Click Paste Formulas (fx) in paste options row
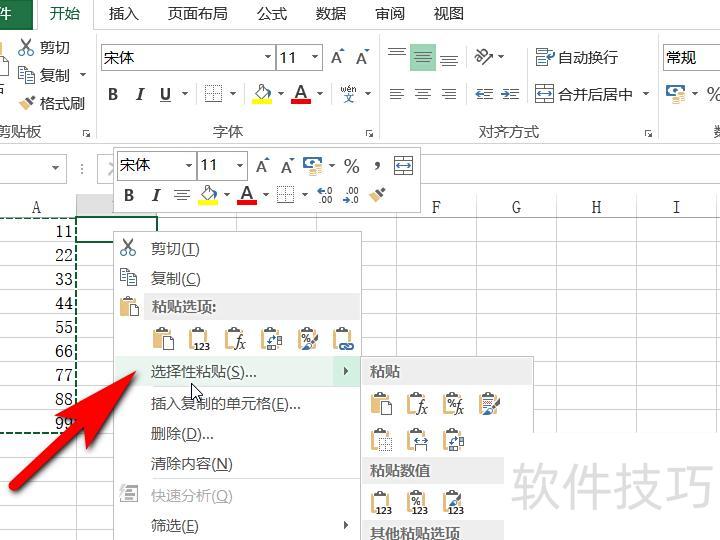The width and height of the screenshot is (720, 540). coord(235,339)
